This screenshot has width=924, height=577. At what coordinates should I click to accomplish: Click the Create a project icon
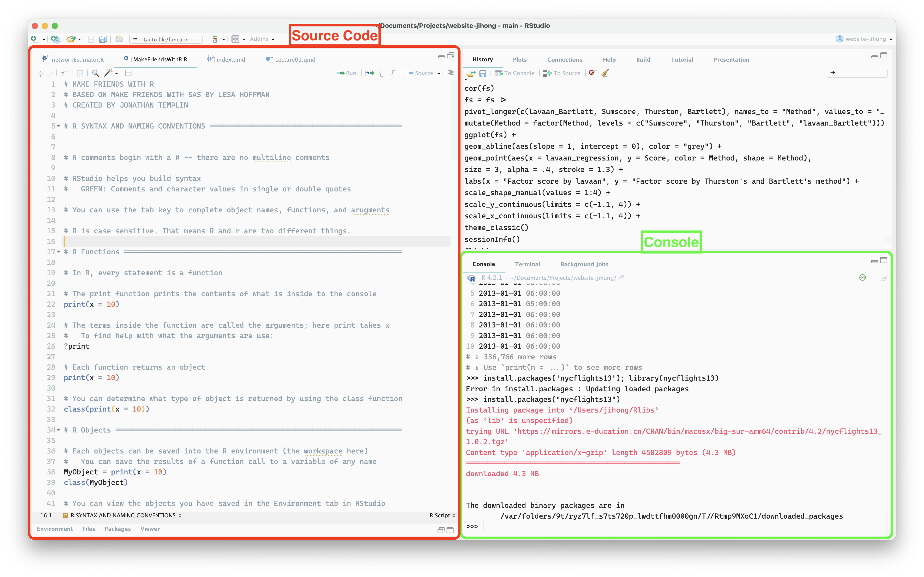click(55, 39)
